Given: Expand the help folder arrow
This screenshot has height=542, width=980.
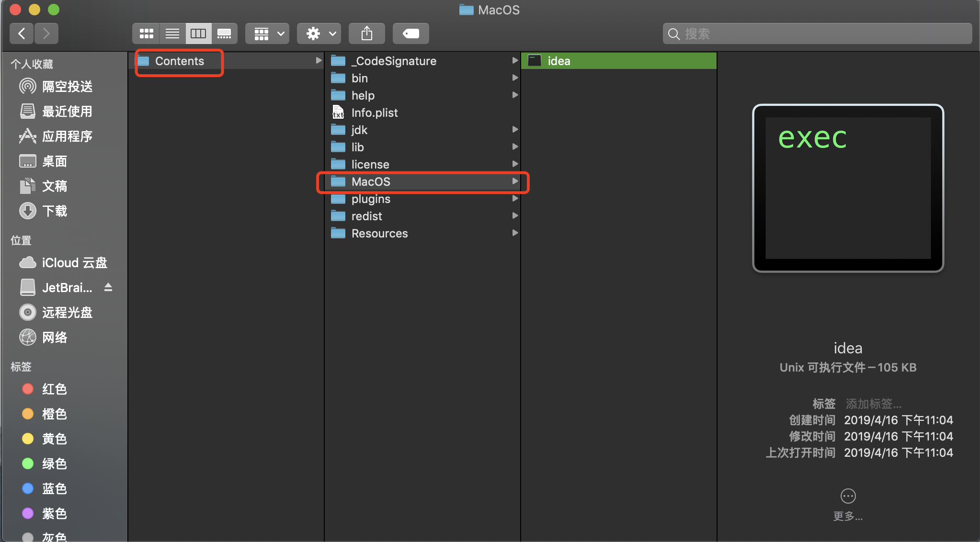Looking at the screenshot, I should point(515,95).
